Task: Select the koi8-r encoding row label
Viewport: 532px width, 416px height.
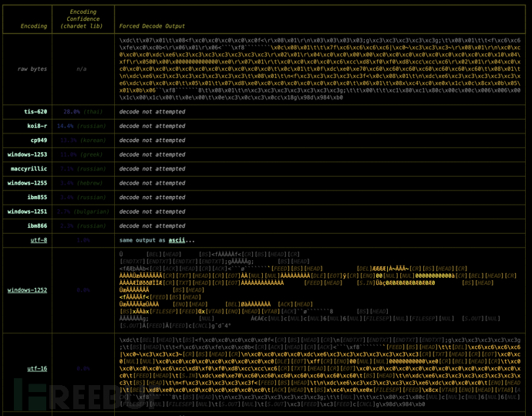Action: click(x=38, y=125)
